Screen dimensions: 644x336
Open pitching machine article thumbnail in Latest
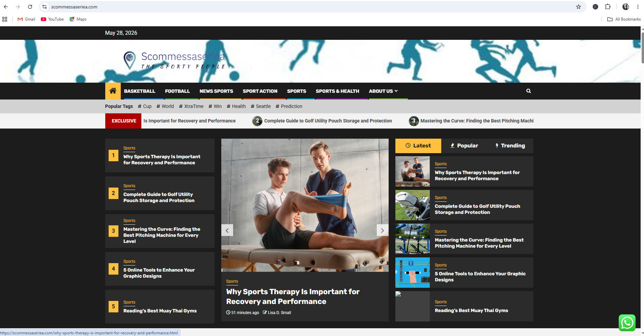[413, 239]
